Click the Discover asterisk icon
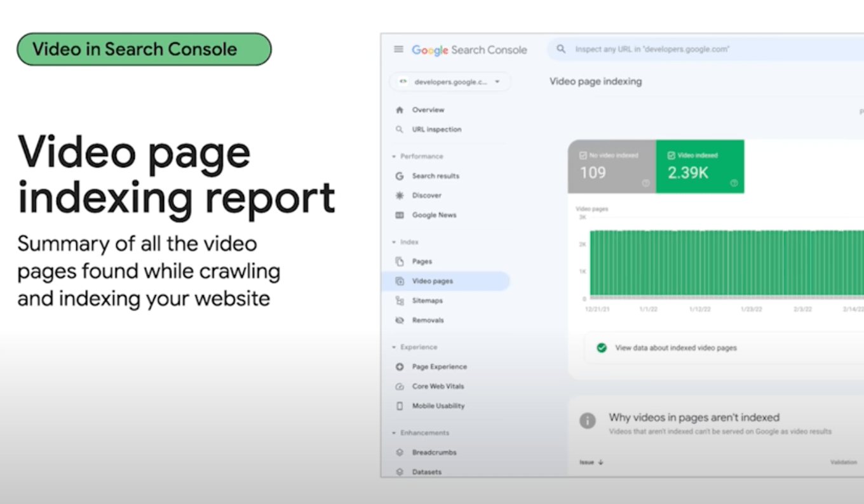 point(400,196)
